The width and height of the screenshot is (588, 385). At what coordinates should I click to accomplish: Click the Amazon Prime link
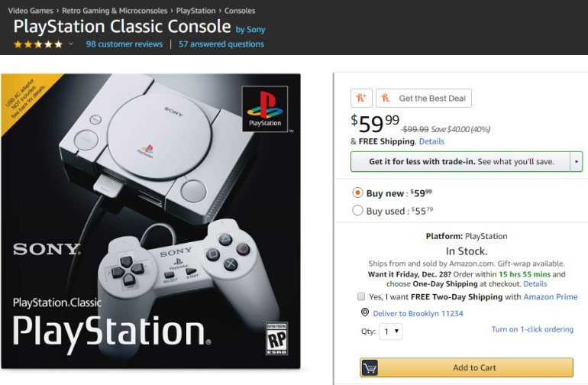[x=551, y=296]
